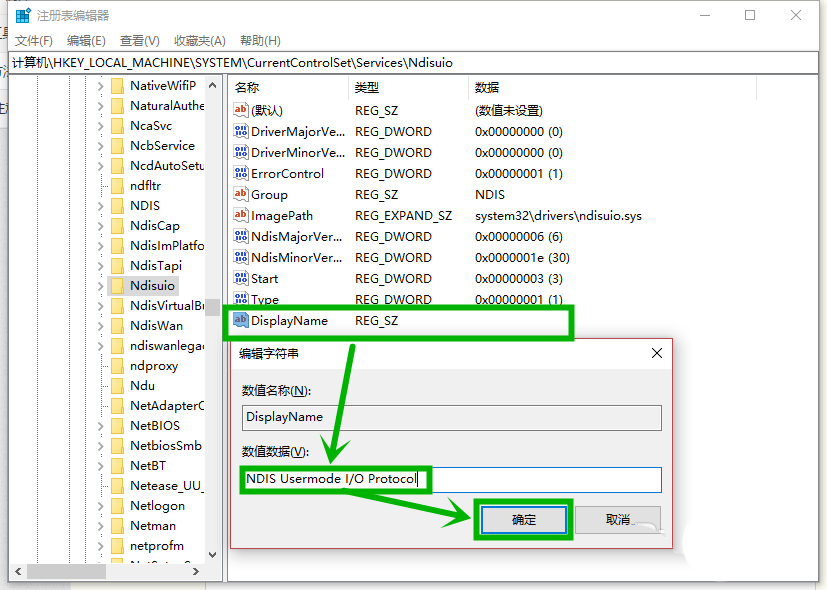
Task: Open the 编辑(E) menu
Action: [86, 41]
